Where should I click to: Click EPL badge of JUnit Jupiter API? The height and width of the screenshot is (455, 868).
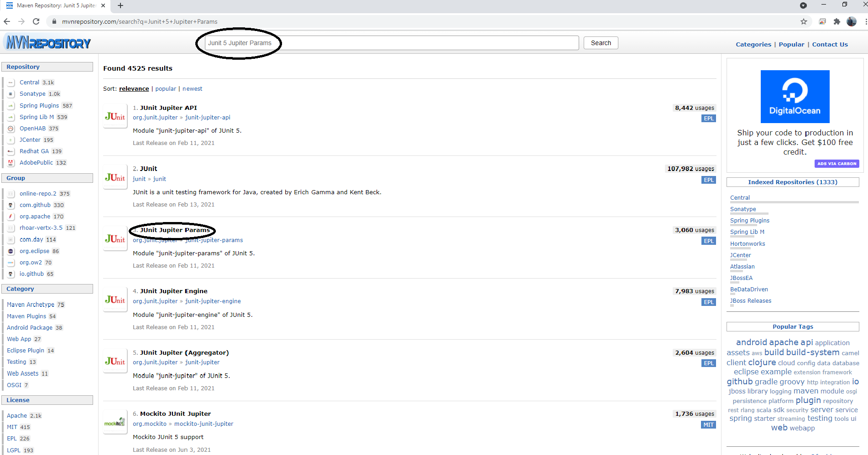pos(708,118)
